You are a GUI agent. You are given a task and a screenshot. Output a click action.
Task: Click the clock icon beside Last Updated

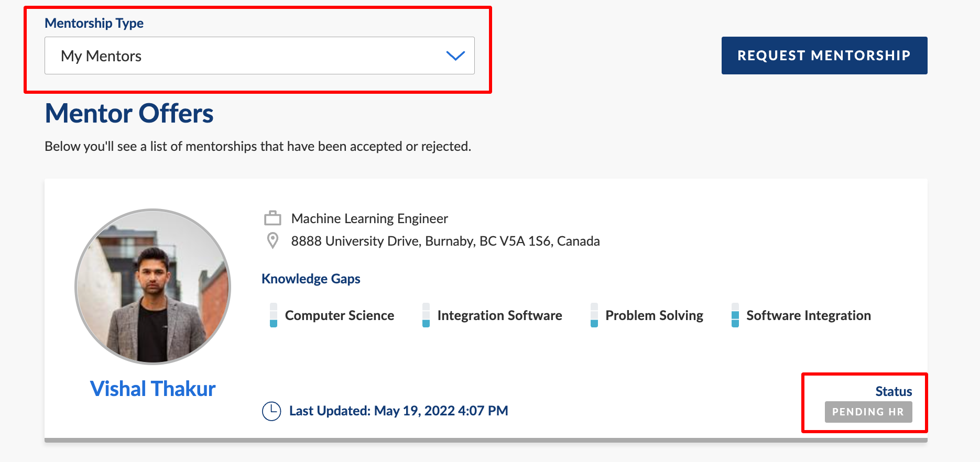[x=271, y=411]
